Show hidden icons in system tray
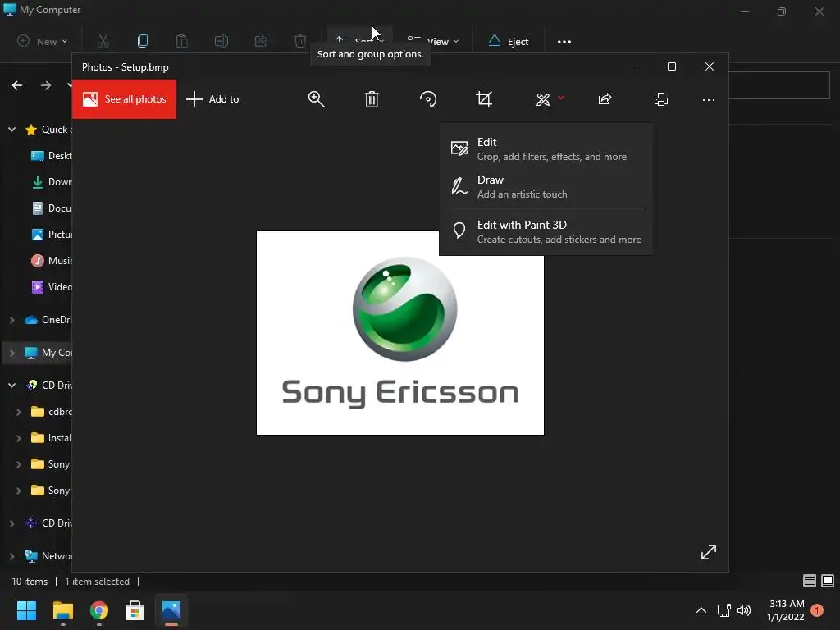This screenshot has height=630, width=840. [701, 610]
